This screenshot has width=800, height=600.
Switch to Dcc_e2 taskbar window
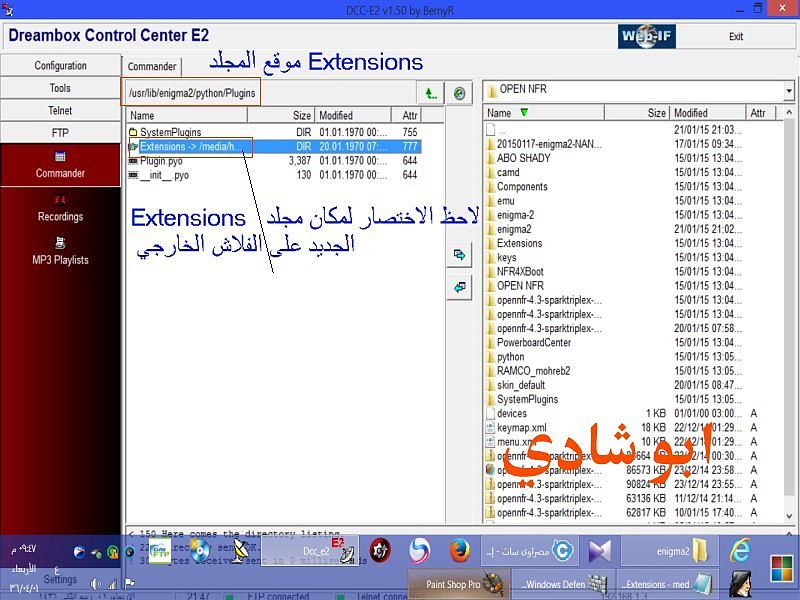(310, 551)
